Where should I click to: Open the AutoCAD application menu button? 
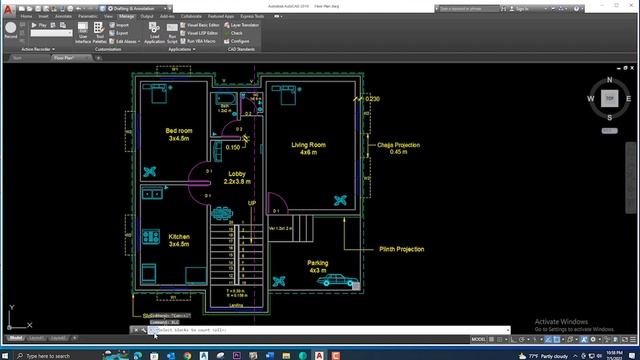[x=8, y=10]
